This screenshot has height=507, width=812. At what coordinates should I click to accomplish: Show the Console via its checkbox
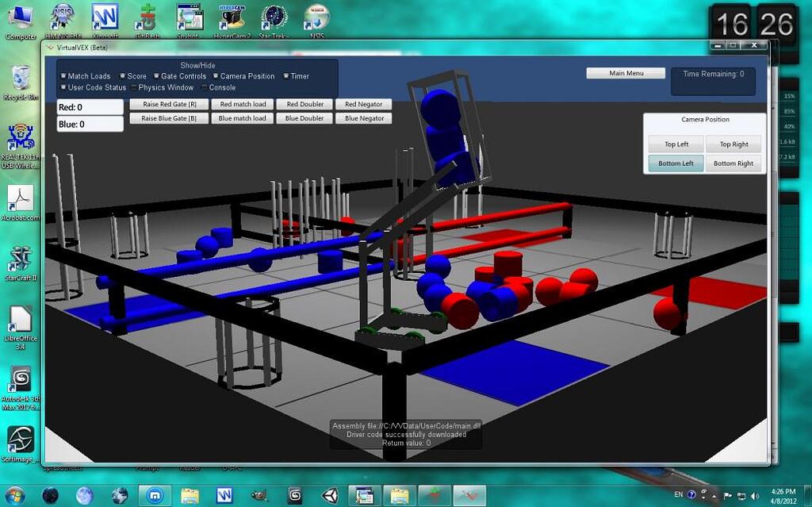tap(204, 87)
